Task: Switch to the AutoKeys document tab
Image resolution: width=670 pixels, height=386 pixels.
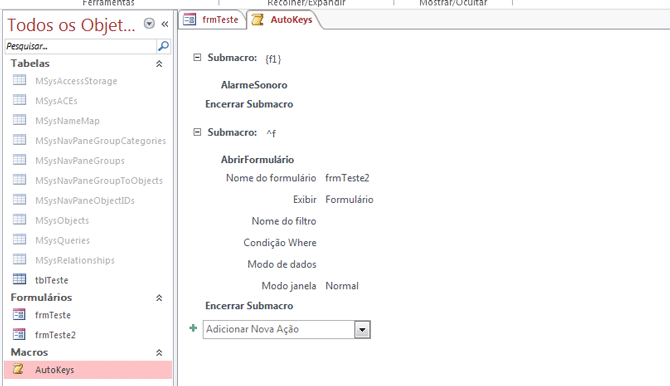Action: click(283, 20)
